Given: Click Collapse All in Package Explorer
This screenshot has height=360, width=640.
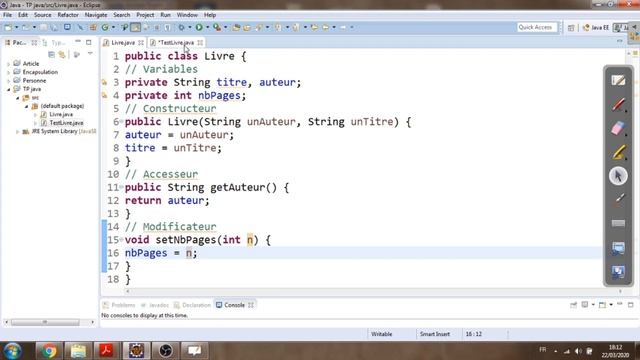Looking at the screenshot, I should tap(51, 54).
